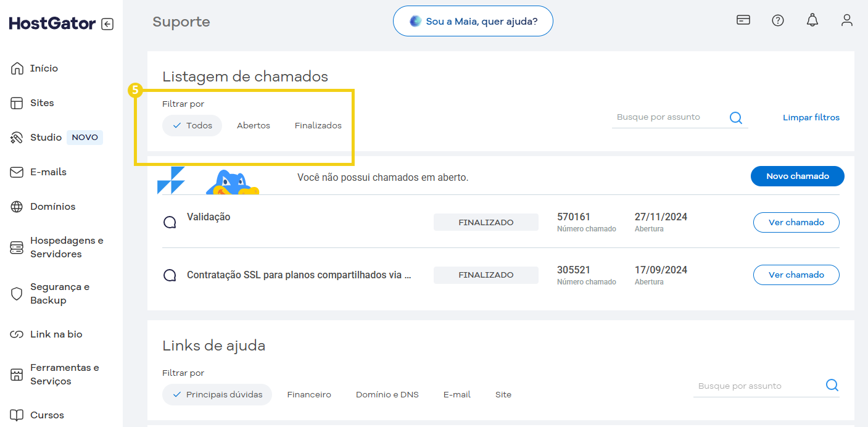Click the ticket search magnifier icon
The image size is (868, 427).
pyautogui.click(x=736, y=118)
